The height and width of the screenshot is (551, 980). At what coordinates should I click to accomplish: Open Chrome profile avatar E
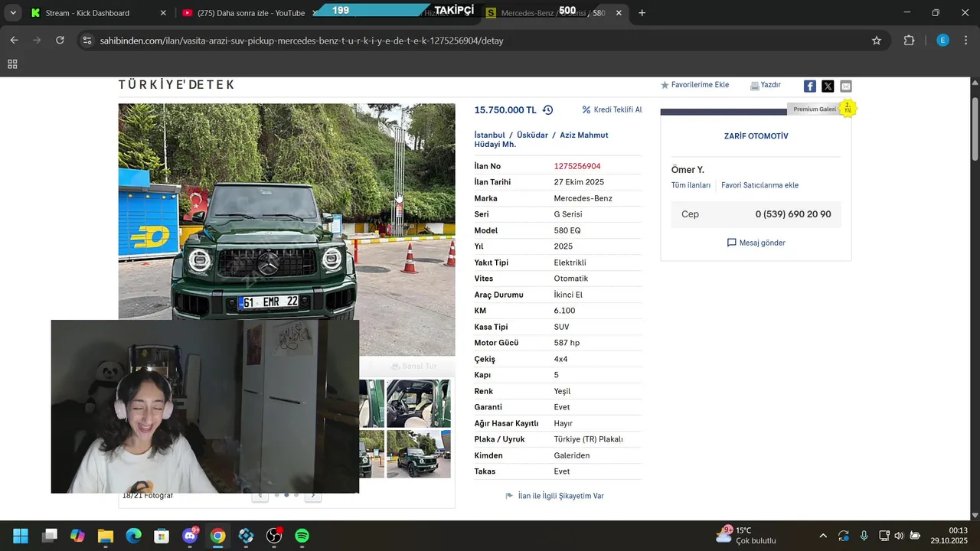(943, 41)
